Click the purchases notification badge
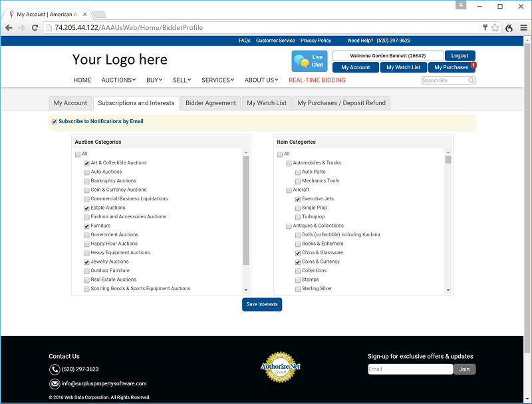The width and height of the screenshot is (532, 404). 473,65
